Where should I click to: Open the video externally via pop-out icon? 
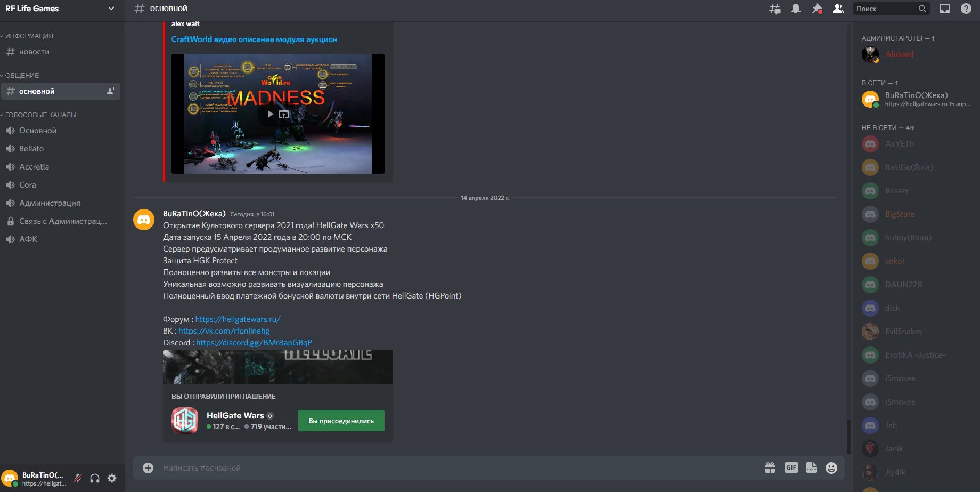284,114
